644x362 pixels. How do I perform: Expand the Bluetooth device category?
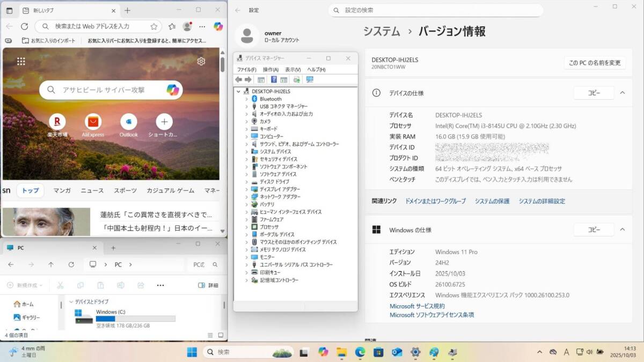[x=247, y=99]
